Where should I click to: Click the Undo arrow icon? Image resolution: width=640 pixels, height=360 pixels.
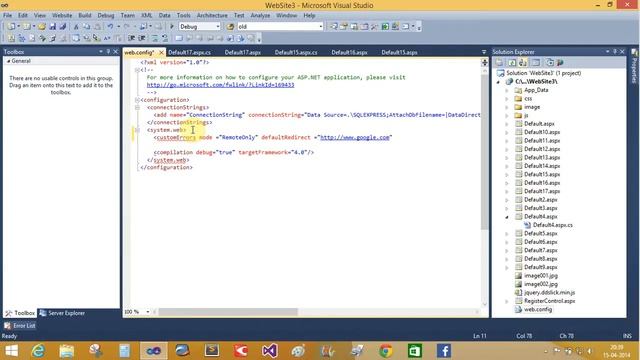(110, 27)
